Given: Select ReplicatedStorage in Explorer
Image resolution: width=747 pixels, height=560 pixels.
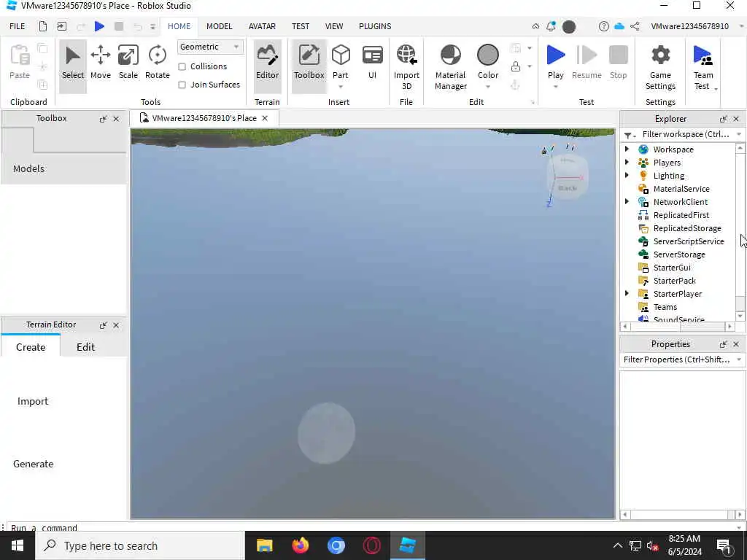Looking at the screenshot, I should click(x=687, y=228).
